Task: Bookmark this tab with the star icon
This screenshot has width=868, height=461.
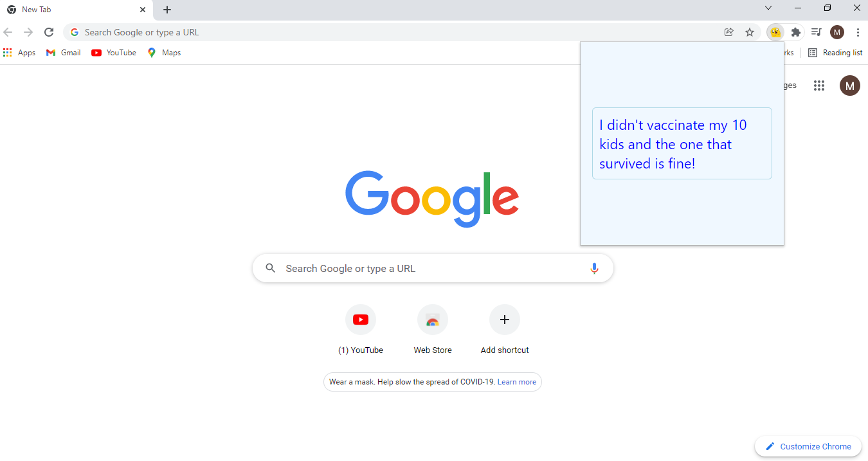Action: (x=750, y=32)
